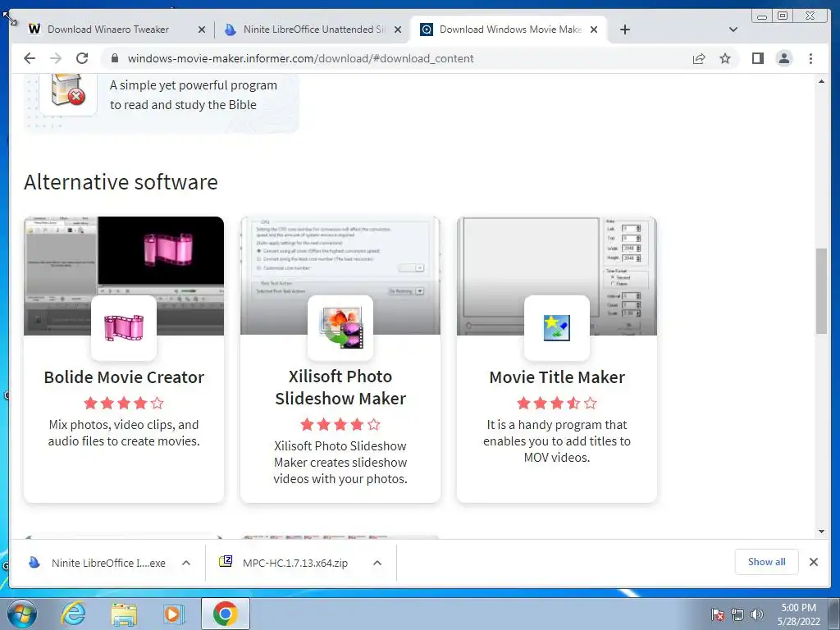Open downloaded MPC-HC.1.7.13.x64.zip file

285,563
